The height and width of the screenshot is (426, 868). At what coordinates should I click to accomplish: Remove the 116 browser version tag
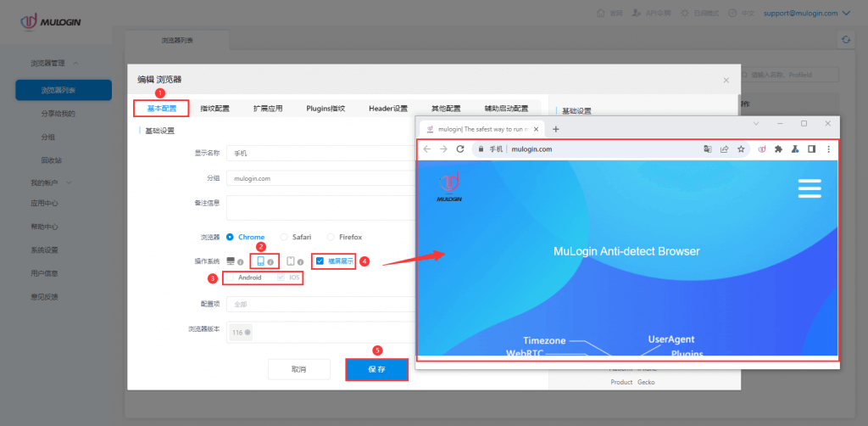pyautogui.click(x=248, y=333)
